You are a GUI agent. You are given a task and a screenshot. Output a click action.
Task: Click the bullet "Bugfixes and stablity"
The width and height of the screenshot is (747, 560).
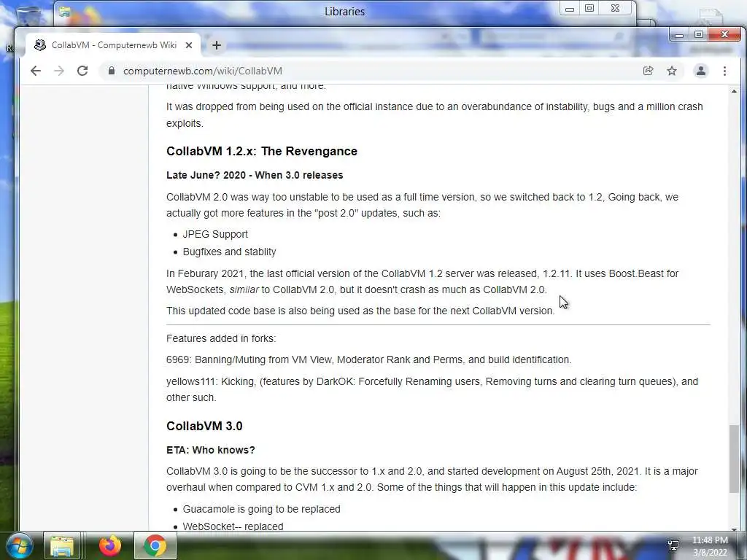pos(229,252)
